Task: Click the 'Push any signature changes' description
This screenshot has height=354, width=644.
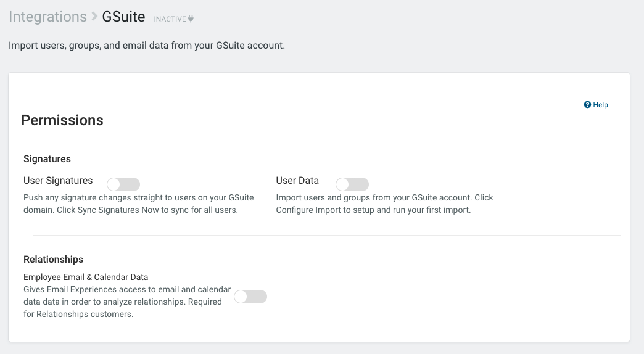Action: (x=138, y=204)
